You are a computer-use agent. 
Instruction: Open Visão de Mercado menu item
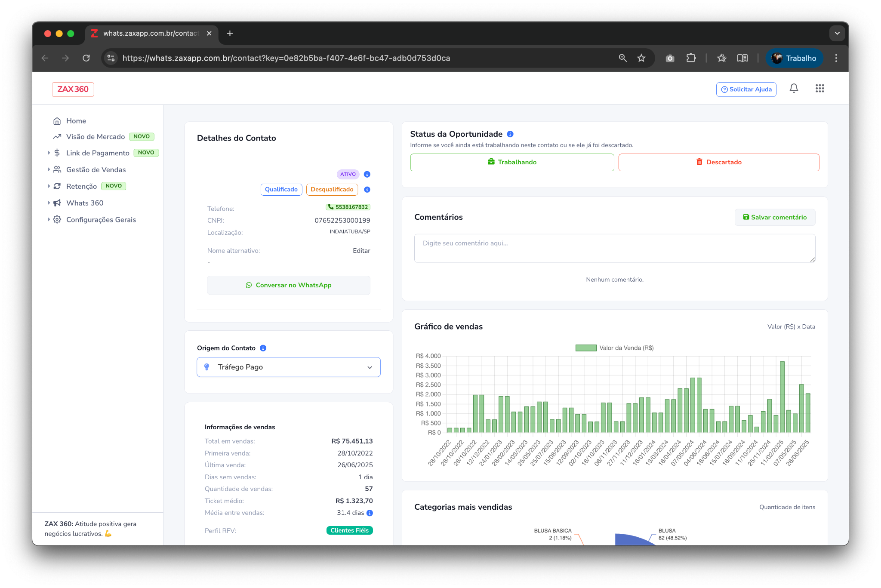[x=95, y=136]
